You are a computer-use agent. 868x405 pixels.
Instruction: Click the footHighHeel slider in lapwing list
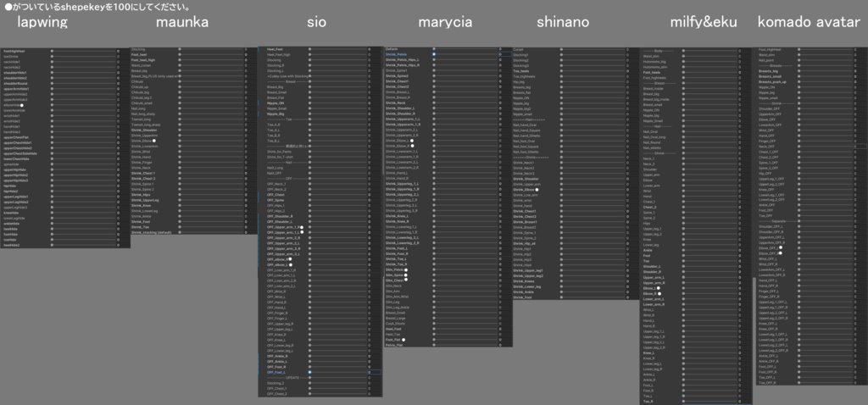[x=84, y=51]
